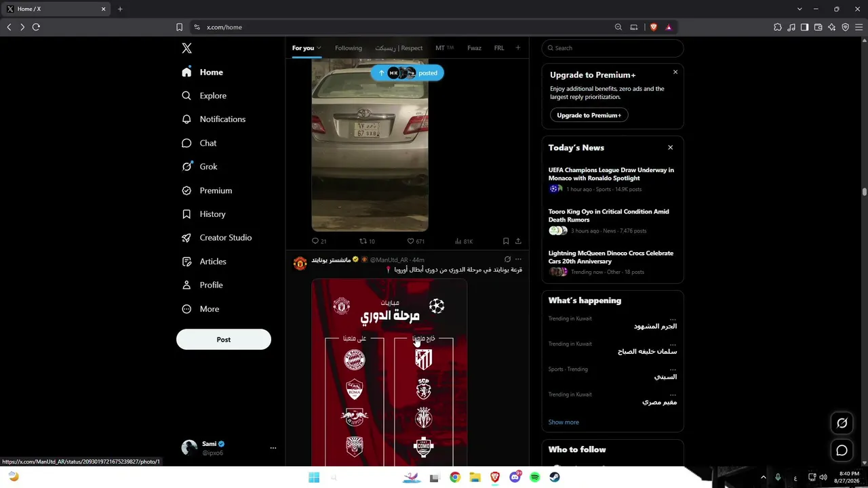Click the Brave Shields icon in address bar
This screenshot has width=868, height=488.
(654, 27)
